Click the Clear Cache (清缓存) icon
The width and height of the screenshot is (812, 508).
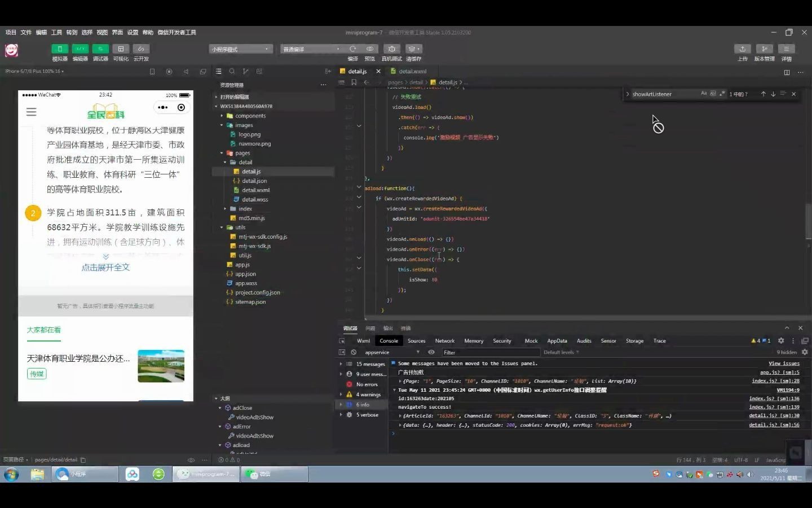413,49
